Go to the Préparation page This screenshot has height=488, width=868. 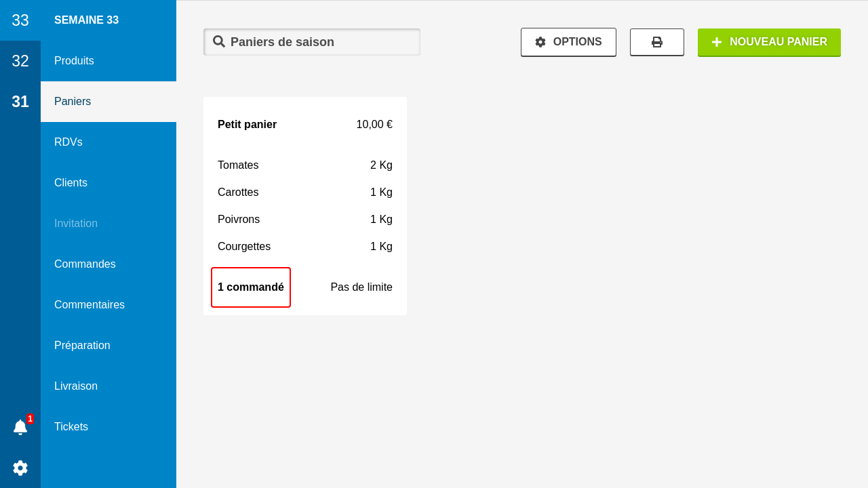click(x=82, y=346)
